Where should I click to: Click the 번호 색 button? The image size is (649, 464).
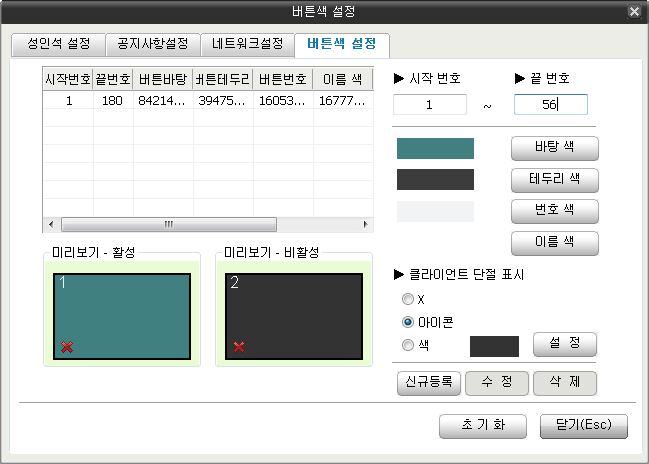555,211
